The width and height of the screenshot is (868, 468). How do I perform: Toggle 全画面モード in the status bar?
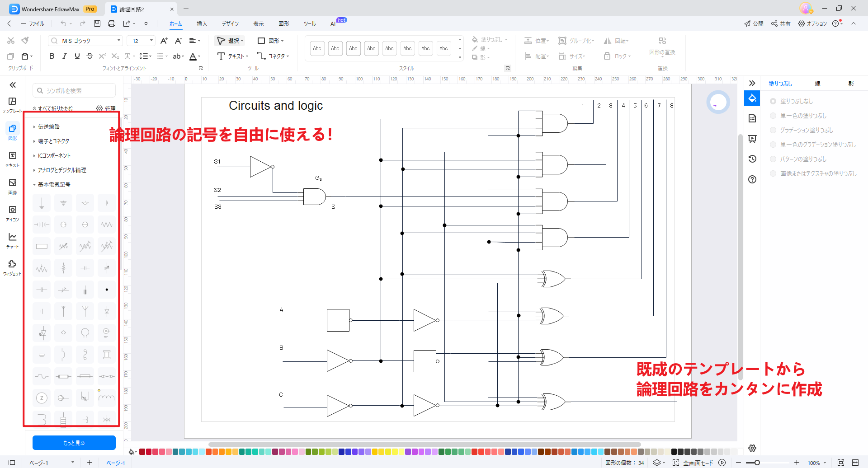[693, 463]
